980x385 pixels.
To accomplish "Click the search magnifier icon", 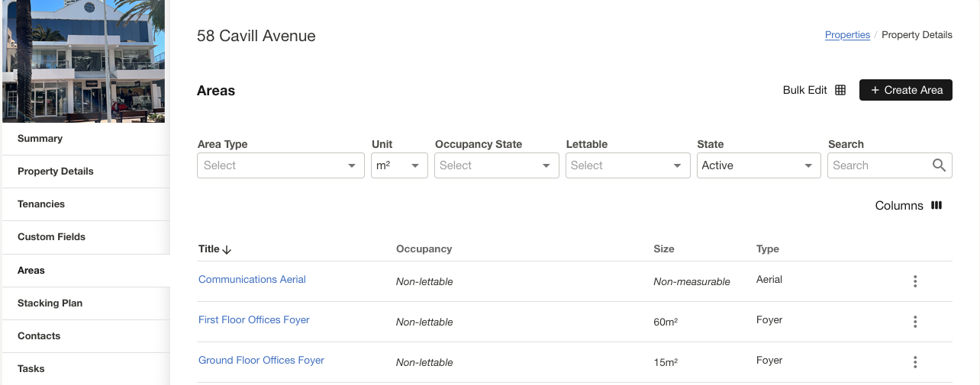I will (x=939, y=165).
